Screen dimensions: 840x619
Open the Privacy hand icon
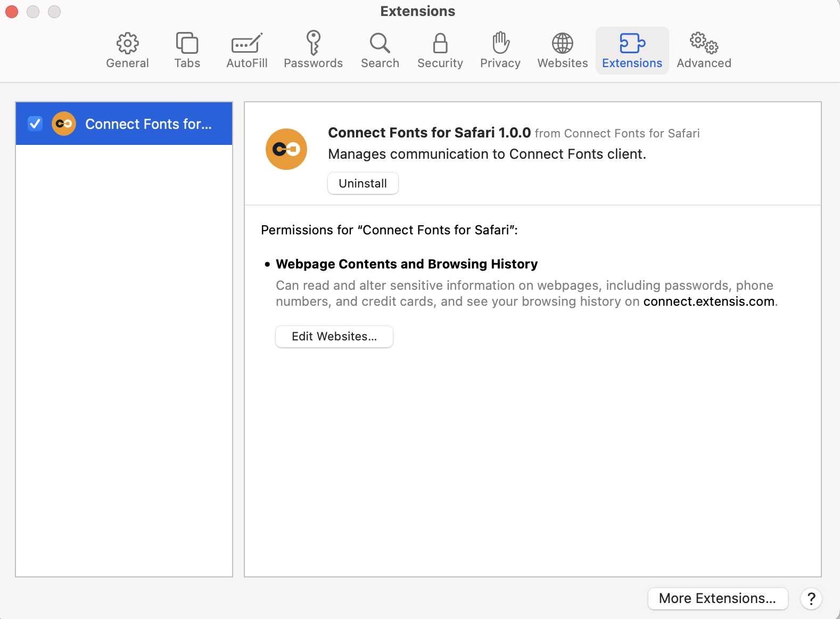[x=500, y=43]
